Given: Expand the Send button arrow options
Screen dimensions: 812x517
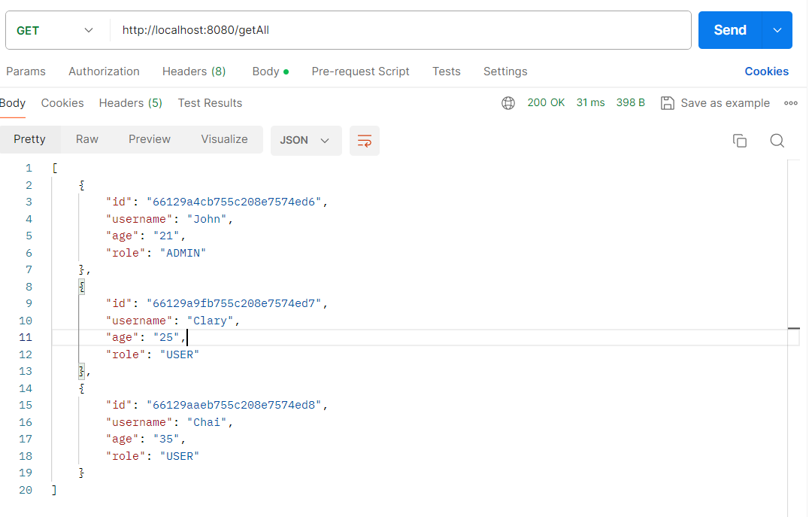Looking at the screenshot, I should coord(777,30).
